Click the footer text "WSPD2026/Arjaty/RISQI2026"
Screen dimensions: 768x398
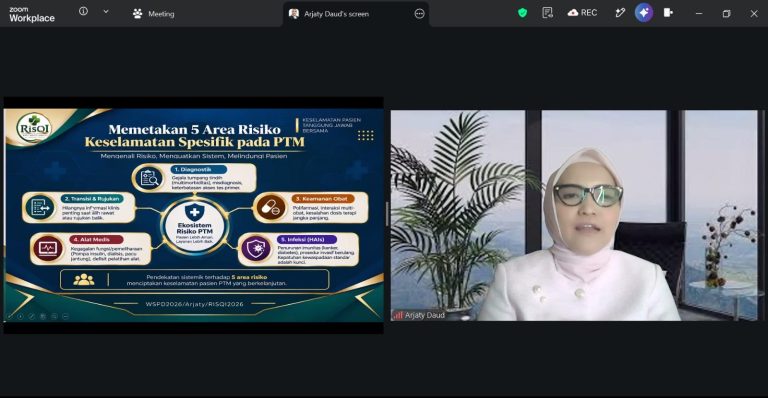[194, 304]
